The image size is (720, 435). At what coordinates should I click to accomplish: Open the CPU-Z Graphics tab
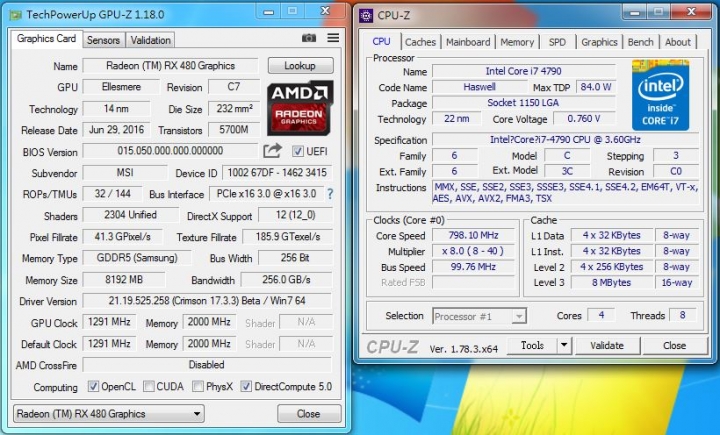[599, 42]
